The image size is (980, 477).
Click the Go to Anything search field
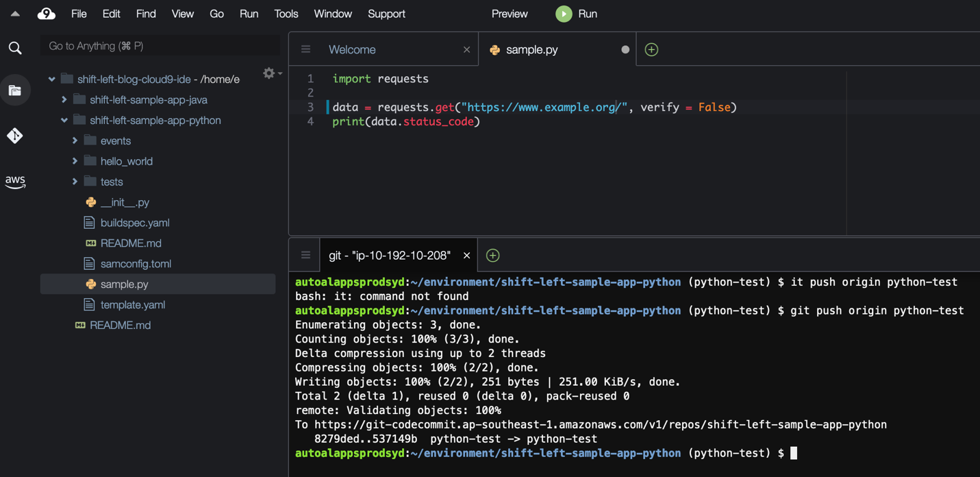point(160,46)
